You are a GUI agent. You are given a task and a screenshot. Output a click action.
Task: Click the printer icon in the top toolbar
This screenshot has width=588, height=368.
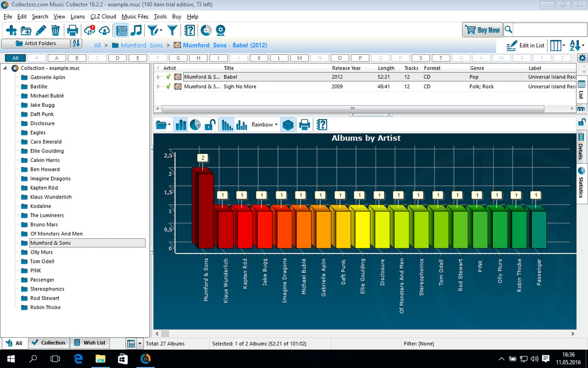tap(72, 30)
